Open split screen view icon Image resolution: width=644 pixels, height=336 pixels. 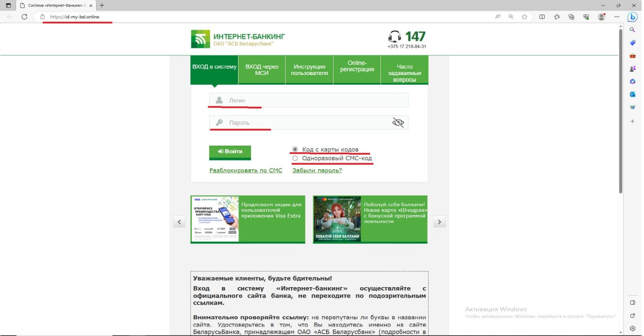click(542, 17)
